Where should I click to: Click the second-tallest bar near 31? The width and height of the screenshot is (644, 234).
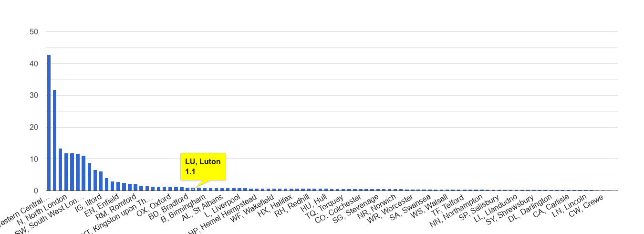point(54,140)
